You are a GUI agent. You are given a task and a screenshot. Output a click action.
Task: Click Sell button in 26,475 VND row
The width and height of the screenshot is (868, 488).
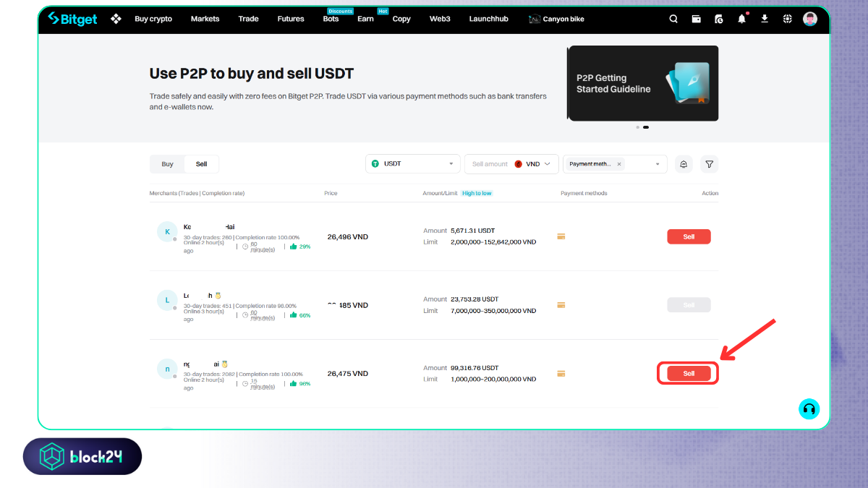689,374
